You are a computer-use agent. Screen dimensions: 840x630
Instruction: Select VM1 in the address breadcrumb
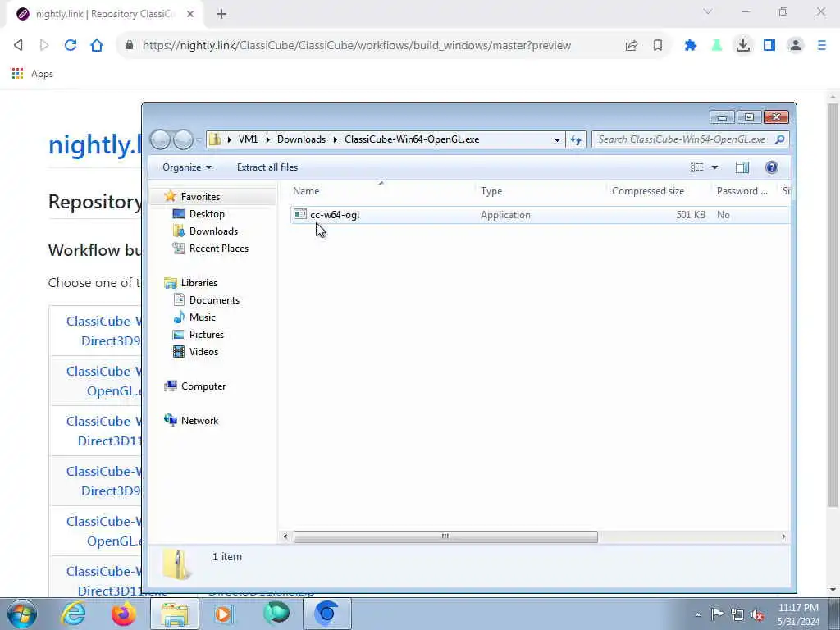click(x=248, y=139)
